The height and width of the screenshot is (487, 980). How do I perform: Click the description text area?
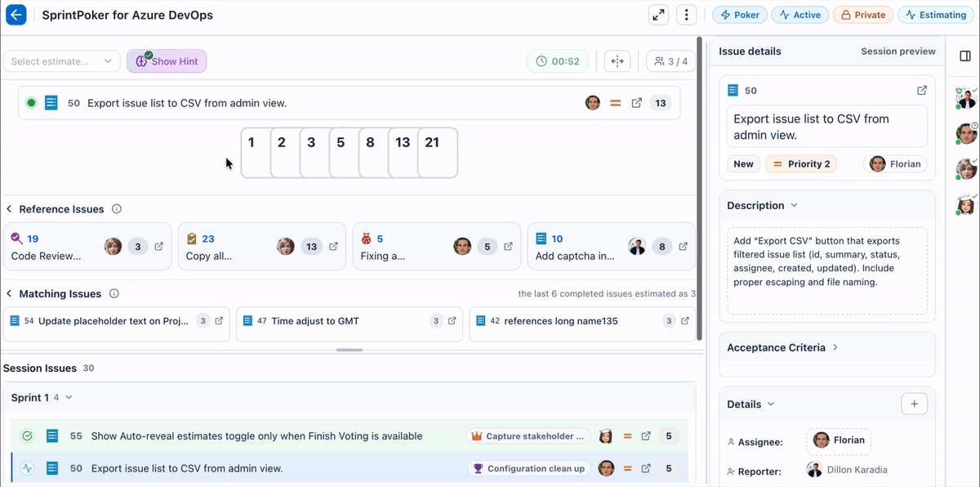point(827,271)
